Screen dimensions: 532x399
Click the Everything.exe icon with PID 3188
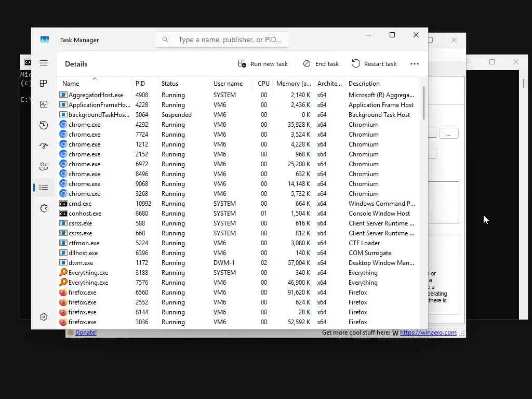63,272
